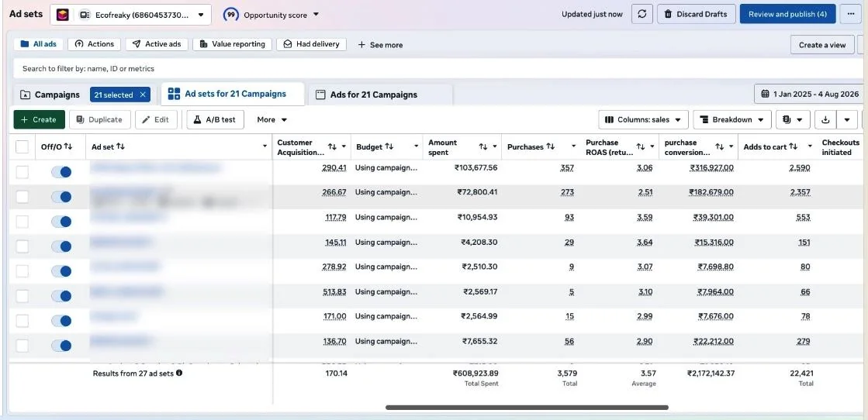This screenshot has width=868, height=420.
Task: Click the 2,590 adds to cart value
Action: [x=800, y=167]
